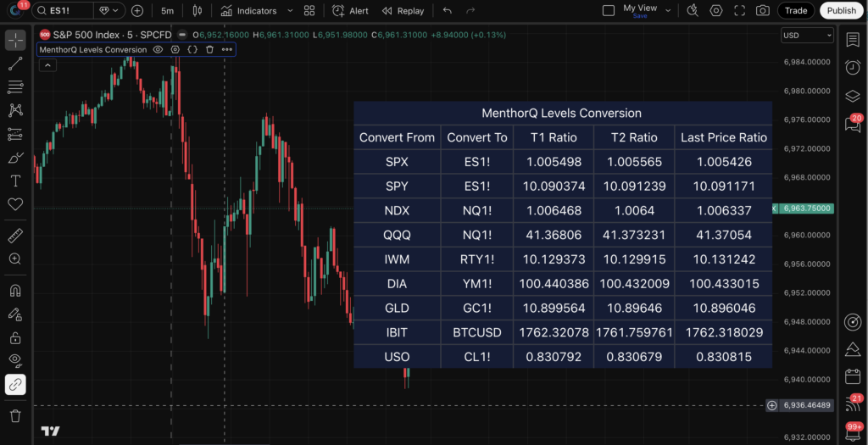Create an Alert from top toolbar

pyautogui.click(x=350, y=10)
